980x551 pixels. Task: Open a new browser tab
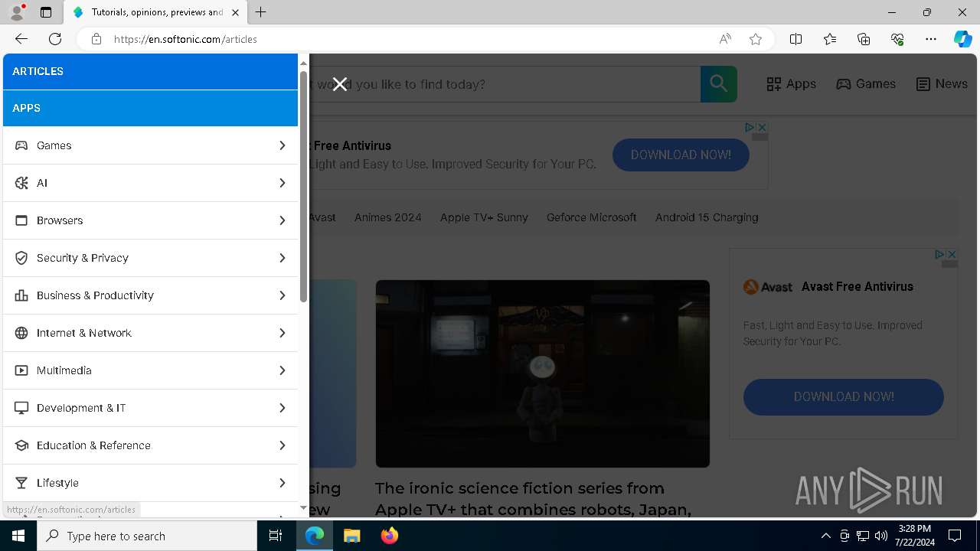[x=261, y=12]
